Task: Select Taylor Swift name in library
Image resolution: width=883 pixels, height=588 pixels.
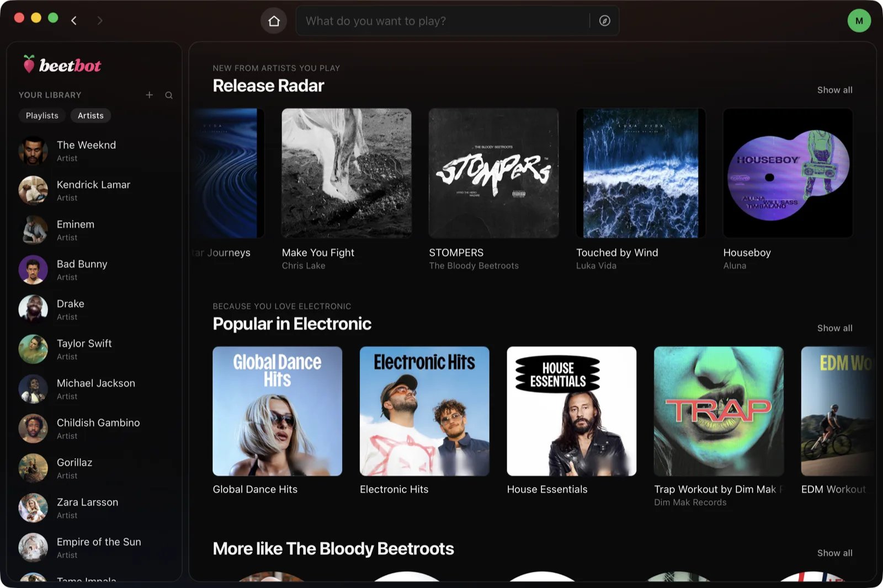Action: [x=84, y=344]
